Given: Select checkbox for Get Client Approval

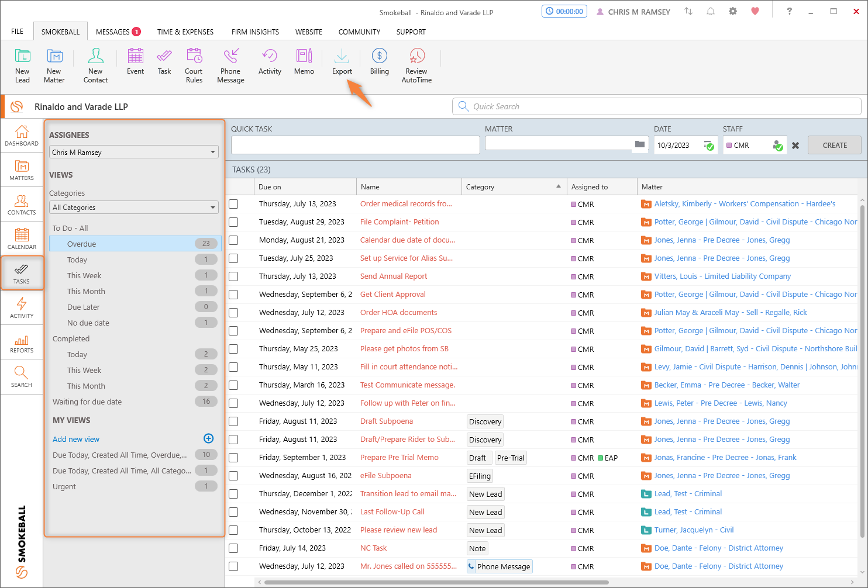Looking at the screenshot, I should point(233,295).
